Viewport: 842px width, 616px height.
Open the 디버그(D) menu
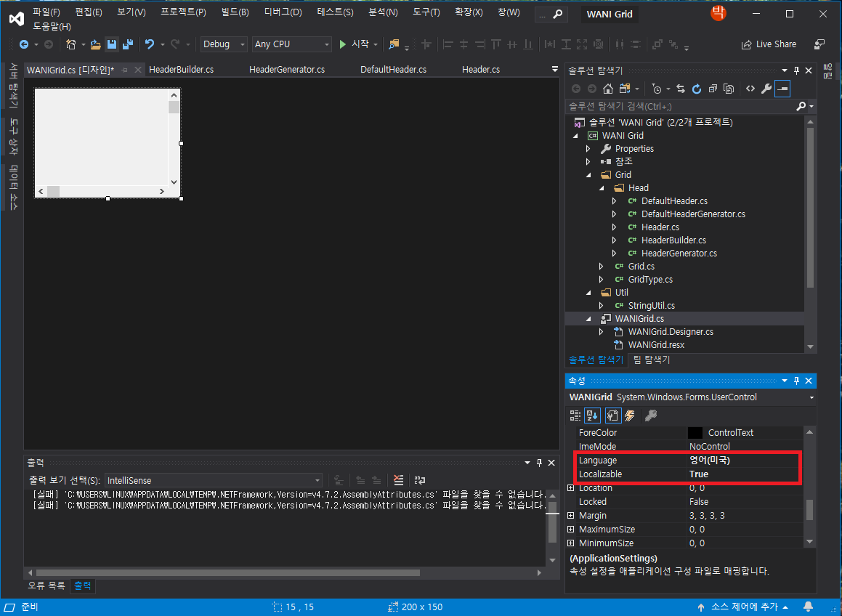pyautogui.click(x=283, y=12)
